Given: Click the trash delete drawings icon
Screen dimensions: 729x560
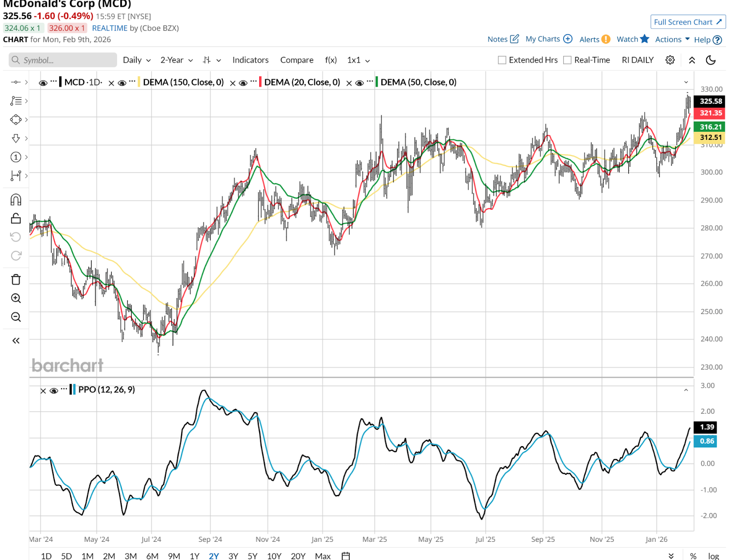Looking at the screenshot, I should coord(16,279).
